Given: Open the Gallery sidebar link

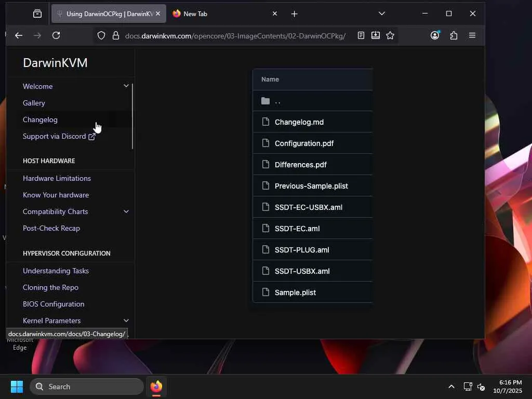Looking at the screenshot, I should [34, 103].
